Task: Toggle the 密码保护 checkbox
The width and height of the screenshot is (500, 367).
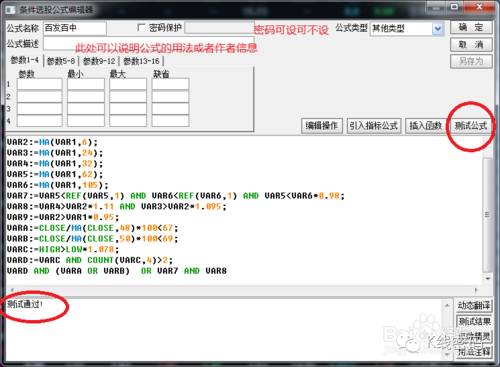Action: (x=141, y=28)
